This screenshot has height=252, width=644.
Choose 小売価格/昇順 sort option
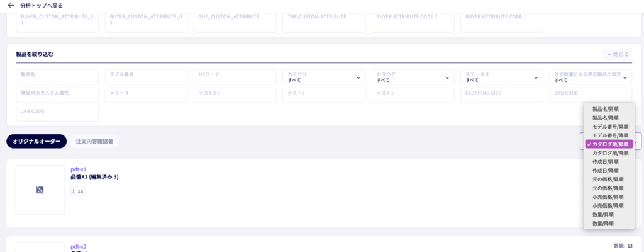tap(609, 197)
